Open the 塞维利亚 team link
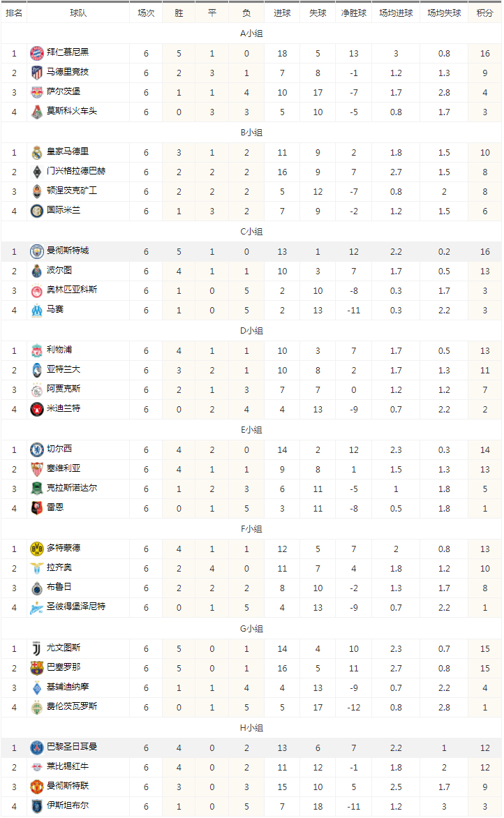504x818 pixels. coord(63,468)
